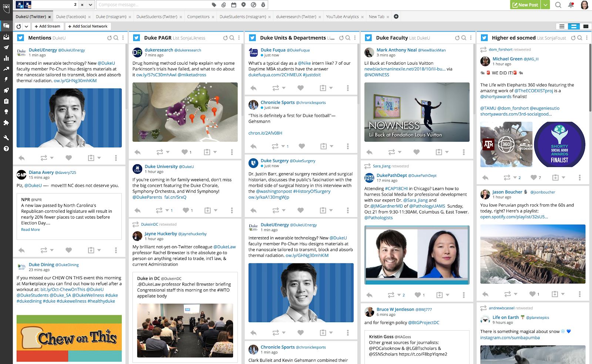Attach media using the paperclip icon
Image resolution: width=592 pixels, height=364 pixels.
224,5
